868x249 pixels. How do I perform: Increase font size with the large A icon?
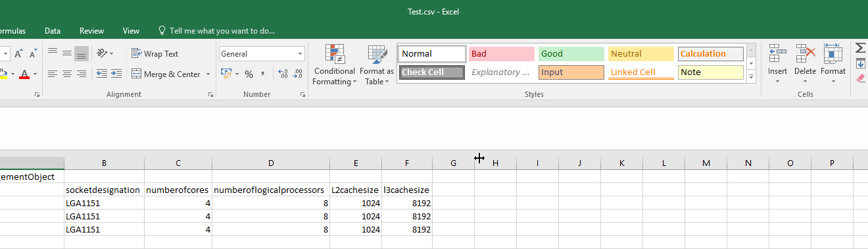(x=18, y=53)
